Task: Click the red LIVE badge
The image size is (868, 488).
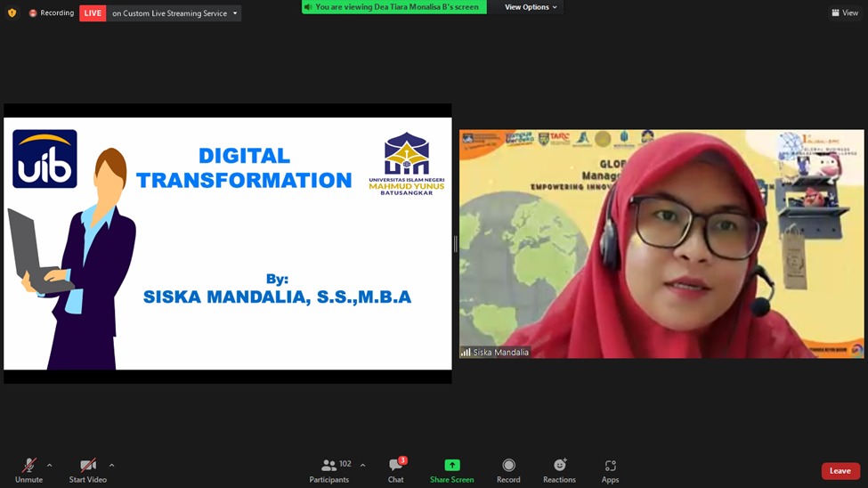Action: click(93, 13)
